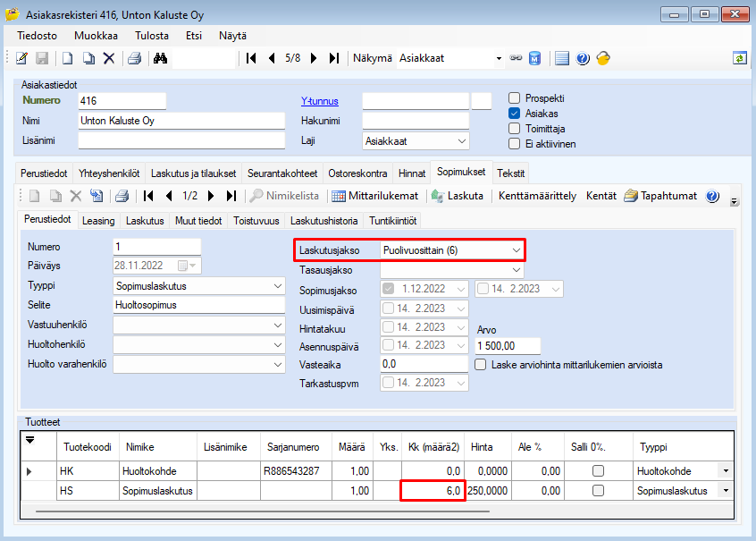The height and width of the screenshot is (541, 756).
Task: Open the Laji Asiakkaat dropdown
Action: pos(462,141)
